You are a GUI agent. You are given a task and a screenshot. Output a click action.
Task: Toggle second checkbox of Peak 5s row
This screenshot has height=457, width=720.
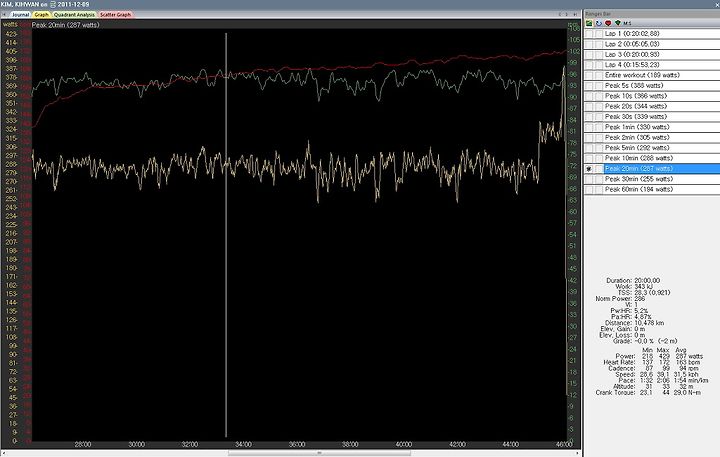599,86
